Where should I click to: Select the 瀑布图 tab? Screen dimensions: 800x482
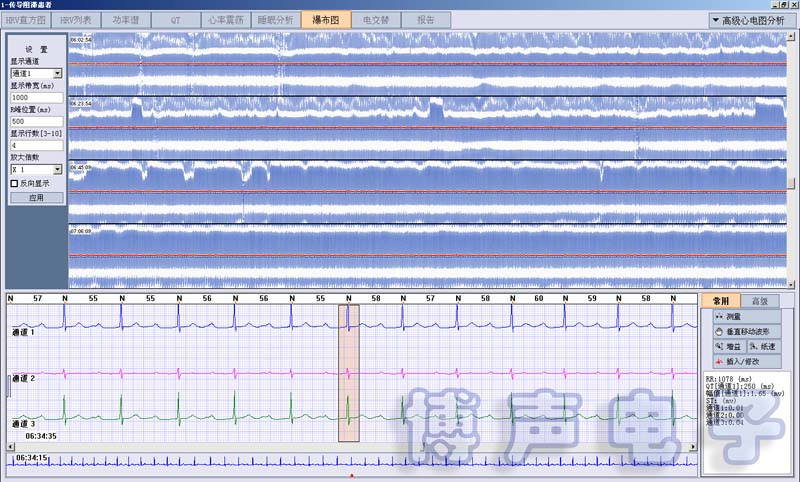326,20
